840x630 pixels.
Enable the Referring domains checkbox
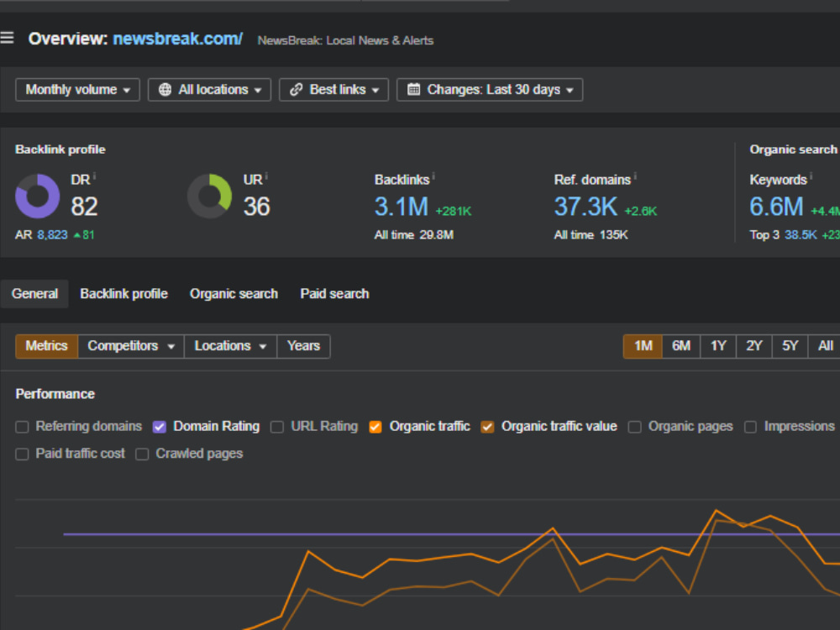(x=22, y=427)
